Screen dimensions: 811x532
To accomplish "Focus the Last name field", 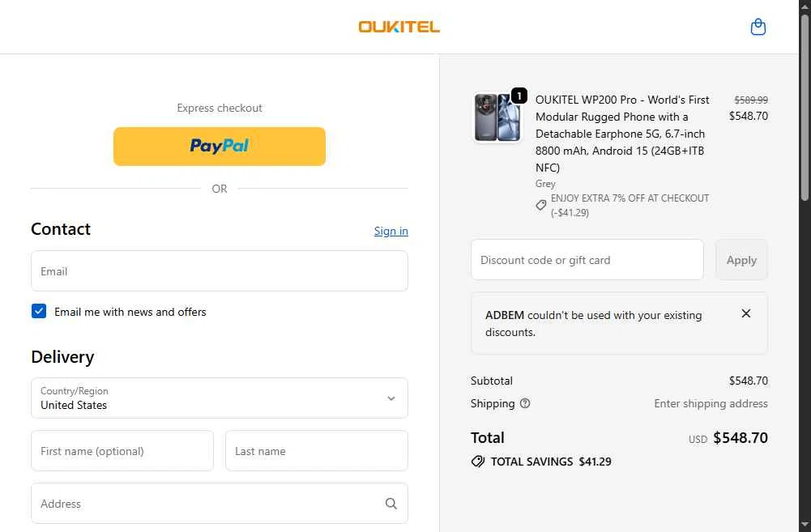I will click(x=317, y=451).
